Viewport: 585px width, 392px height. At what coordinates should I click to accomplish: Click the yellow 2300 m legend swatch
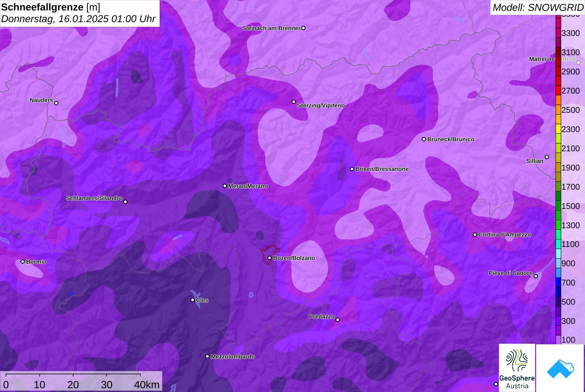558,129
